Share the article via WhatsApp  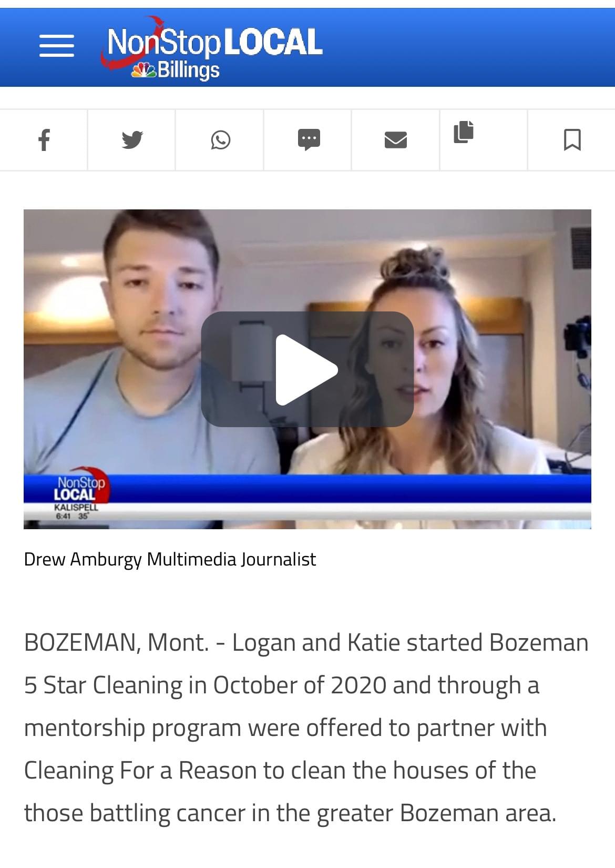pyautogui.click(x=220, y=140)
